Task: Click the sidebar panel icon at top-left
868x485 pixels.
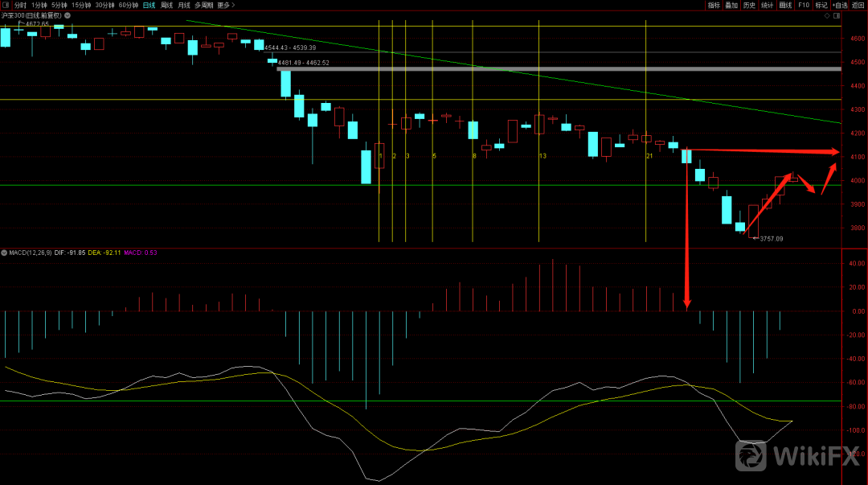Action: [6, 5]
